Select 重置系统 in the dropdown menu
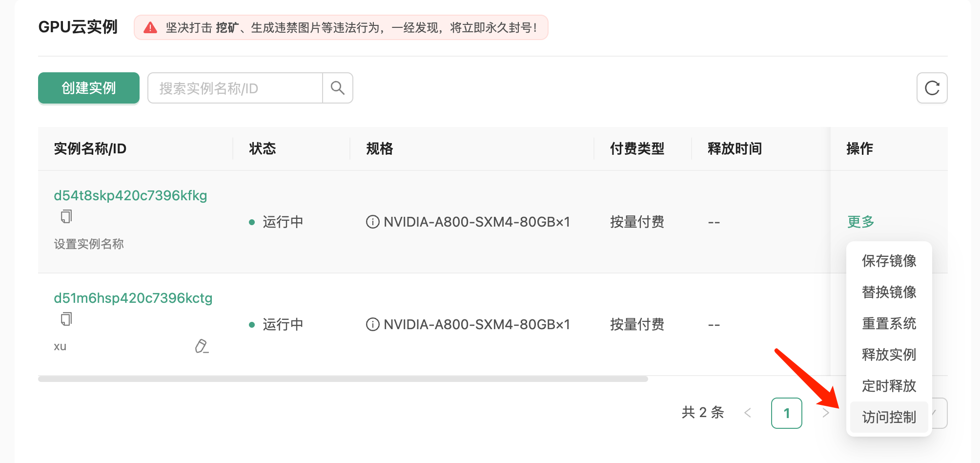The image size is (980, 463). click(889, 323)
